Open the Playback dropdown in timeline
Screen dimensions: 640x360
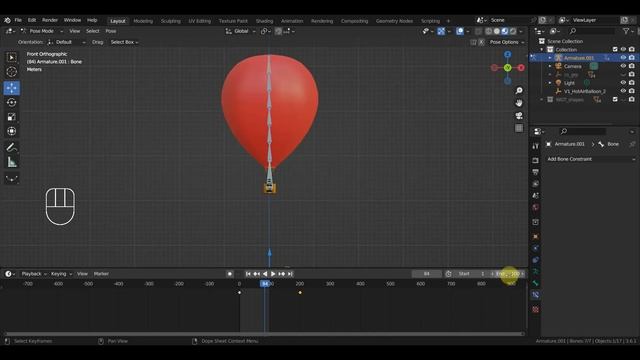click(34, 274)
